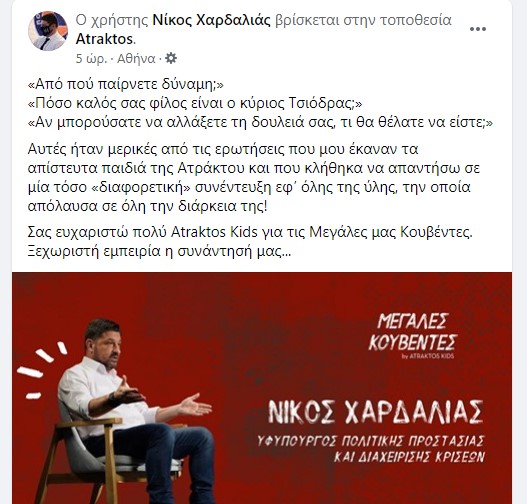This screenshot has width=527, height=504.
Task: Click the ΜΕΓΑΛΕΣ ΚΟΥΒΕΝΤΕΣ logo in the image
Action: tap(413, 332)
